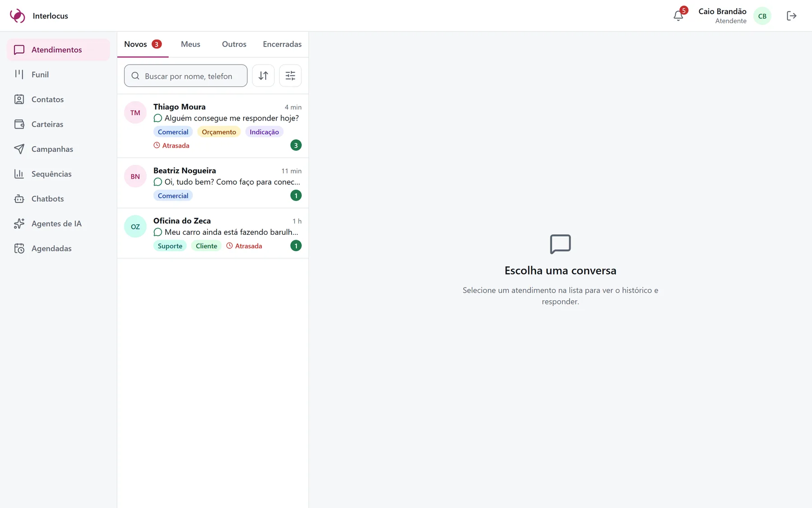The height and width of the screenshot is (508, 812).
Task: Click the Carteiras wallet icon
Action: click(19, 124)
